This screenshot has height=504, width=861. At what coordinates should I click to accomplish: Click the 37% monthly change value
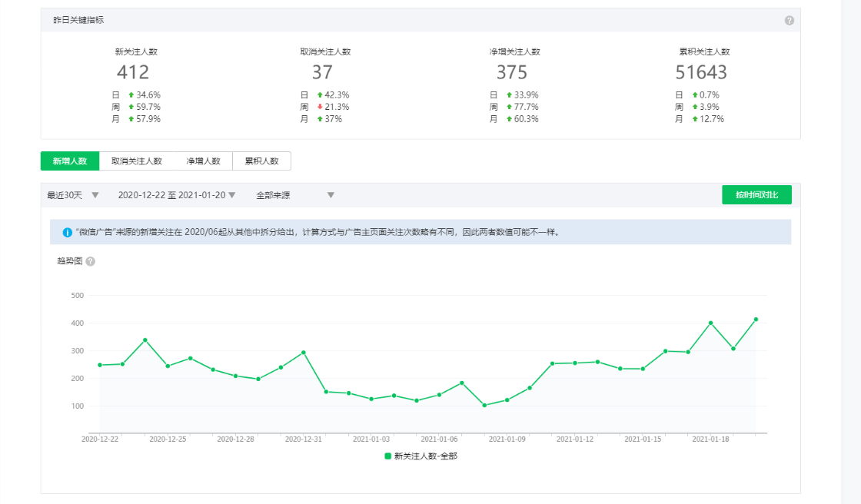(334, 119)
